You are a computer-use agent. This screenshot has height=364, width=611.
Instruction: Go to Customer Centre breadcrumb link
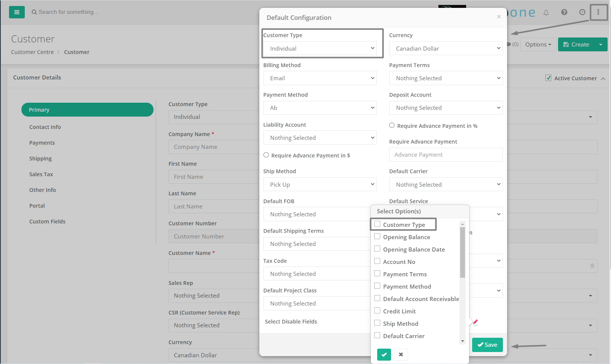(x=32, y=52)
